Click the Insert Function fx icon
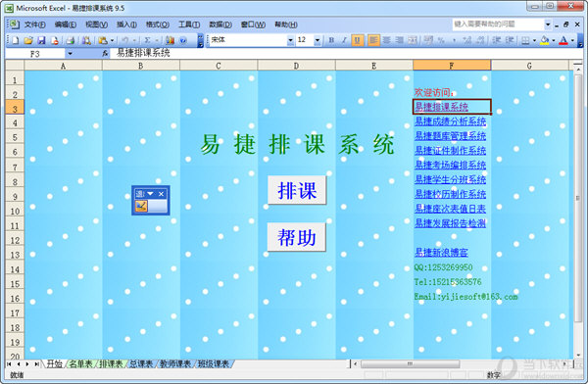Screen dimensions: 588x384 (105, 54)
